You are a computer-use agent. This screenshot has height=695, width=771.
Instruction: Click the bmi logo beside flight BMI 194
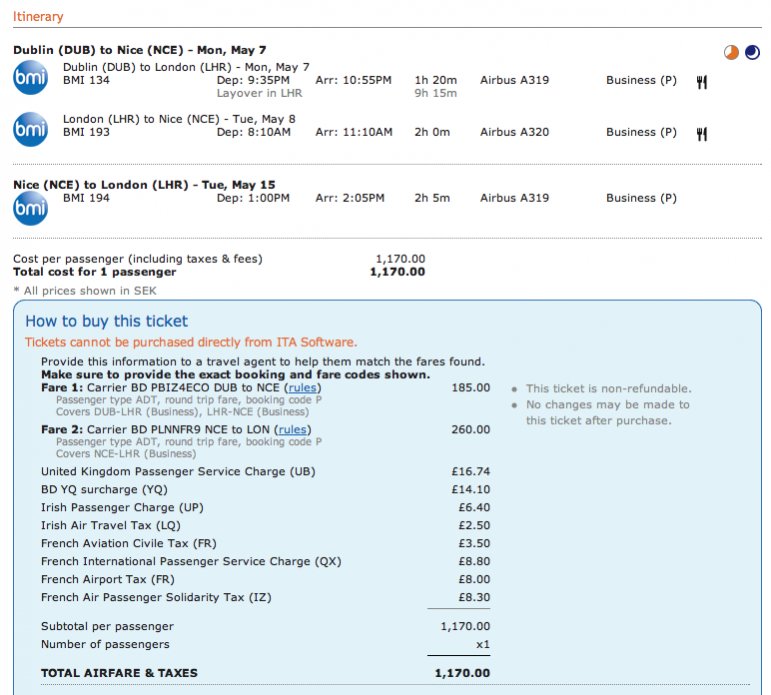coord(30,208)
